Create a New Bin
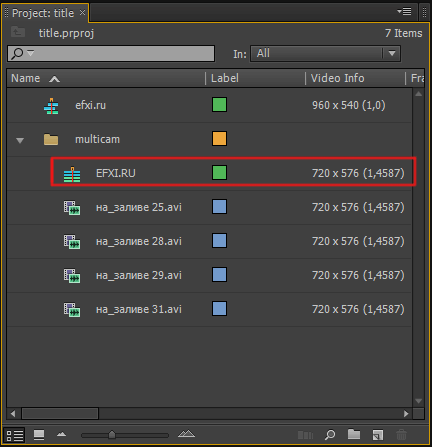This screenshot has height=447, width=432. point(354,434)
